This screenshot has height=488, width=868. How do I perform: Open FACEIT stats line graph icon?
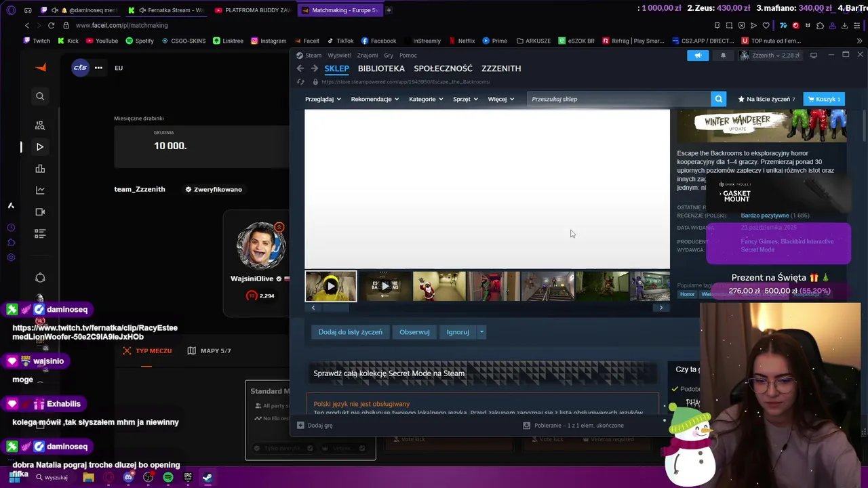pyautogui.click(x=40, y=190)
